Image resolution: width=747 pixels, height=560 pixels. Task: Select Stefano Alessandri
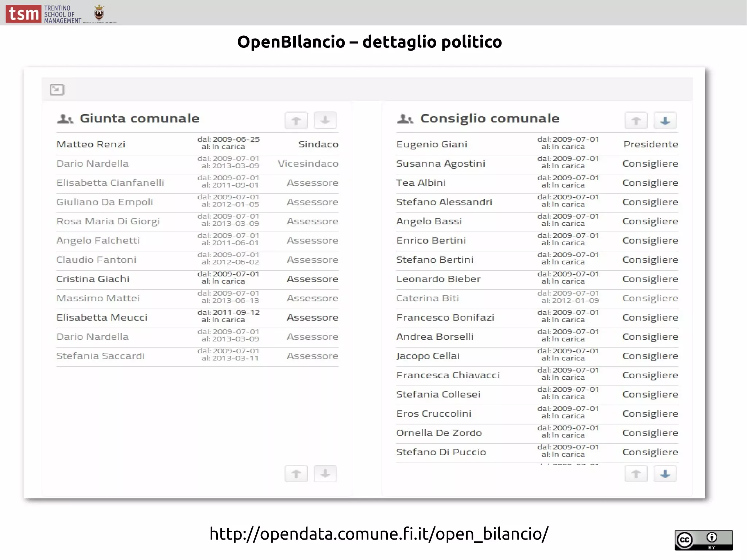pos(444,202)
